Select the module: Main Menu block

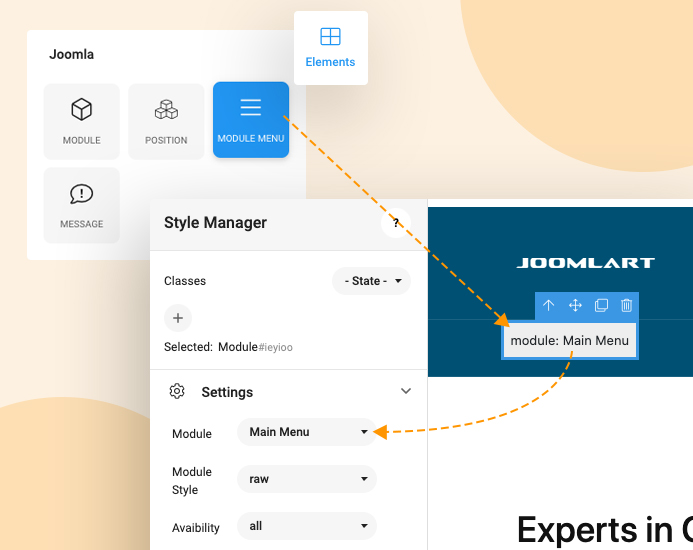coord(570,340)
